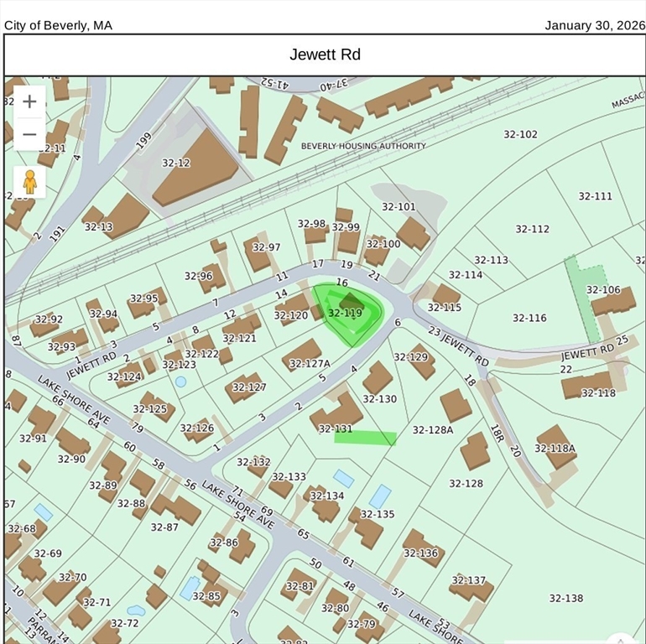Click parcel label 32-128A
This screenshot has width=646, height=644.
[432, 430]
